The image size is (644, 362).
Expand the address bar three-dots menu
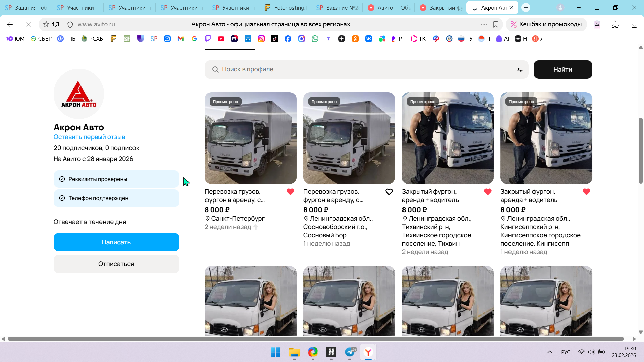(x=484, y=24)
